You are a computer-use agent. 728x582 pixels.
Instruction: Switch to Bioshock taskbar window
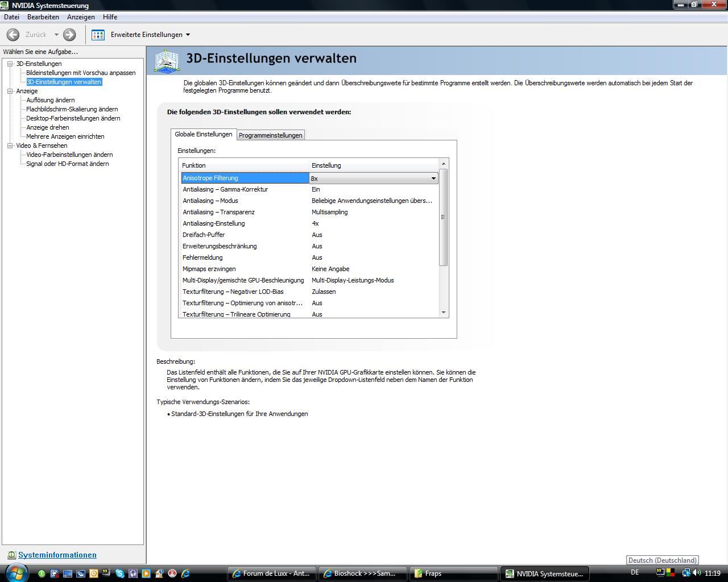(x=363, y=573)
